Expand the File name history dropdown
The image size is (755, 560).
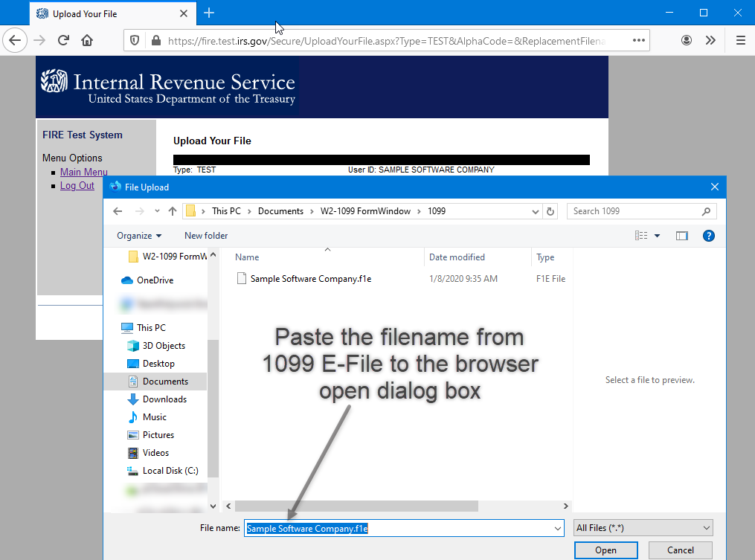(558, 528)
